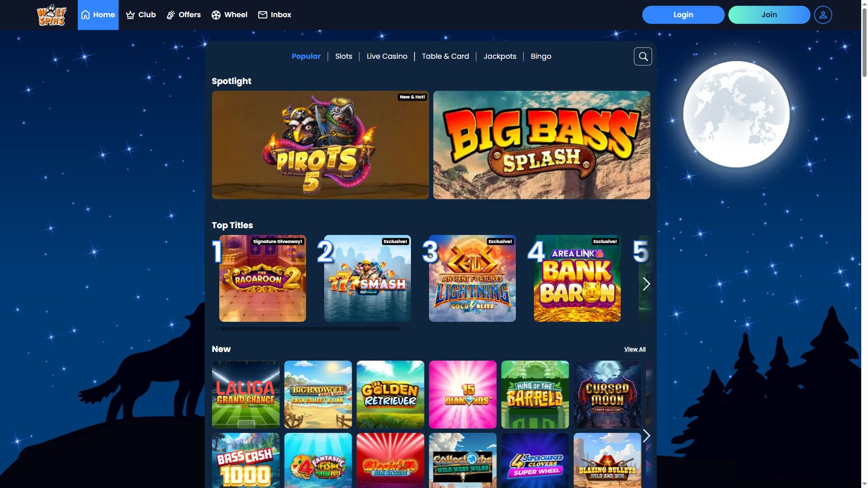Open Area Link Bank Baron tile

click(577, 278)
